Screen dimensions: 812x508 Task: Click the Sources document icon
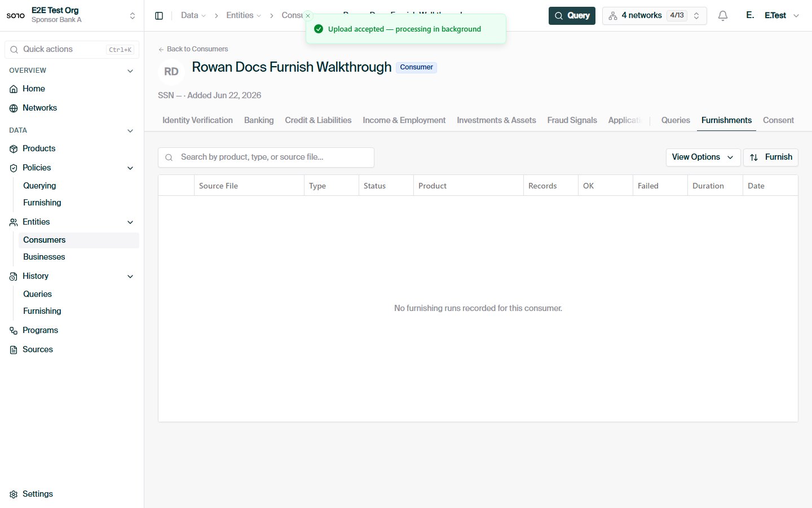(14, 350)
